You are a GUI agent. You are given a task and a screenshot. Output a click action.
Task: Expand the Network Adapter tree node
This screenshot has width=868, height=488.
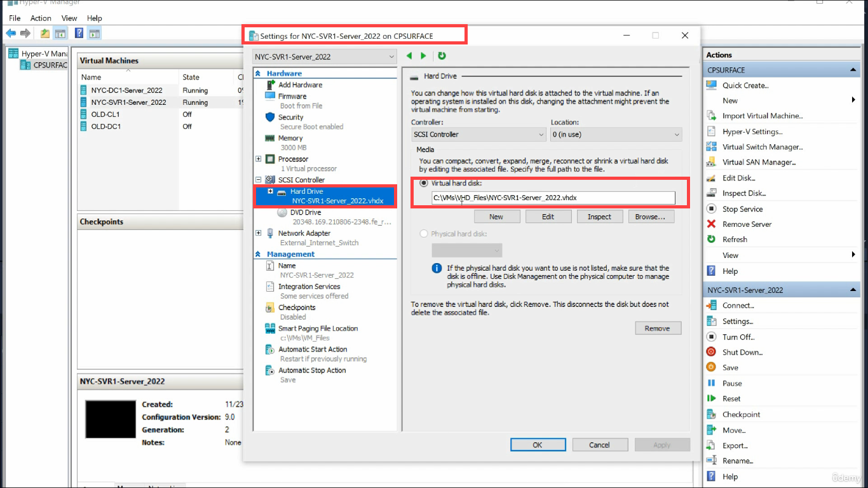click(x=258, y=233)
